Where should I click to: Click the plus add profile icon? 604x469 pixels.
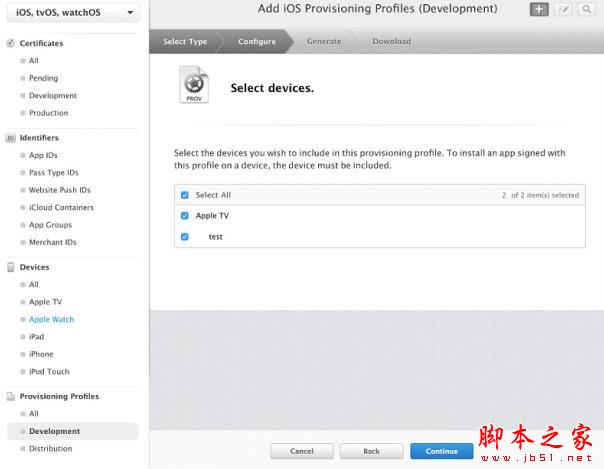point(539,9)
